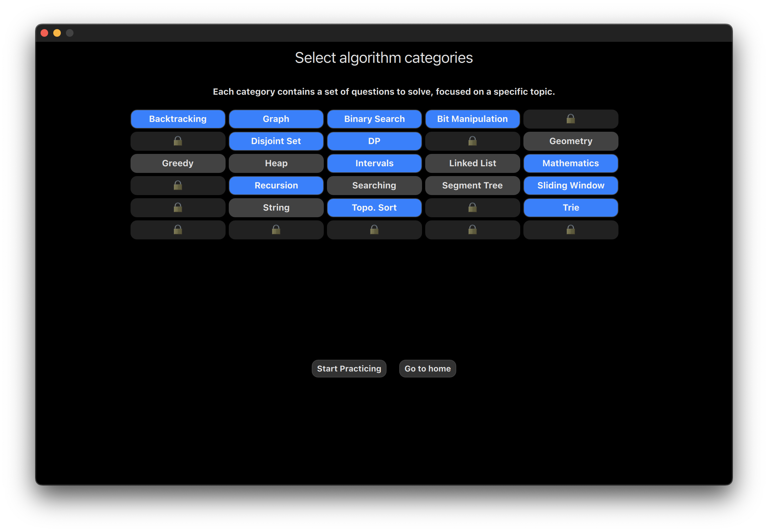Image resolution: width=768 pixels, height=532 pixels.
Task: Toggle the Disjoint Set category
Action: pos(276,141)
